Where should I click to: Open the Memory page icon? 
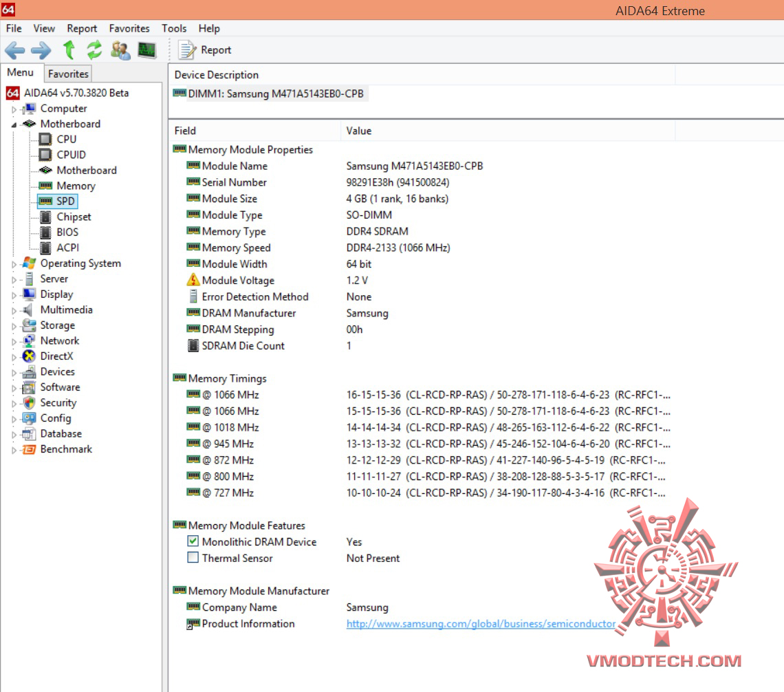click(45, 186)
